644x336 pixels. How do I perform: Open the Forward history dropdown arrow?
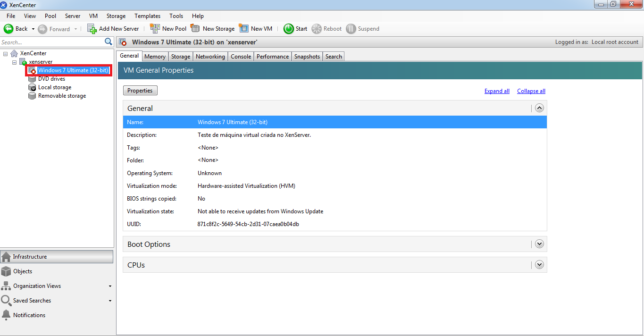pos(75,29)
